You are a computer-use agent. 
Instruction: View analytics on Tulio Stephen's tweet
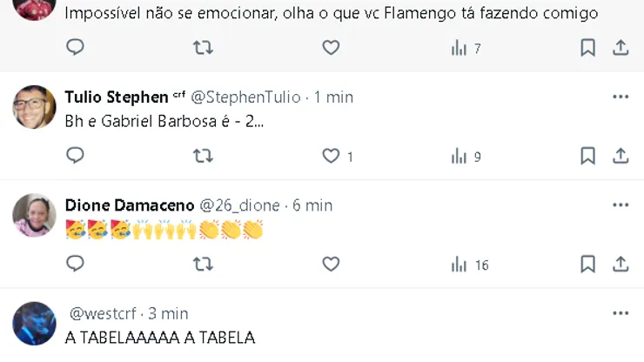pos(460,157)
